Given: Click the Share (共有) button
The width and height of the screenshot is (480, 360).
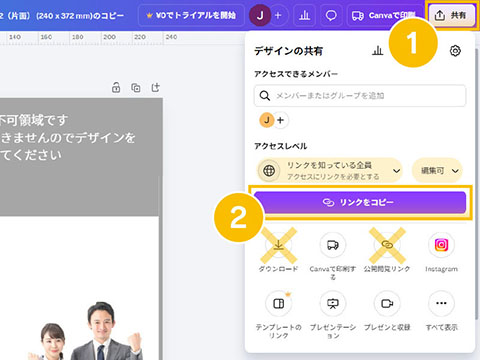Looking at the screenshot, I should (452, 15).
